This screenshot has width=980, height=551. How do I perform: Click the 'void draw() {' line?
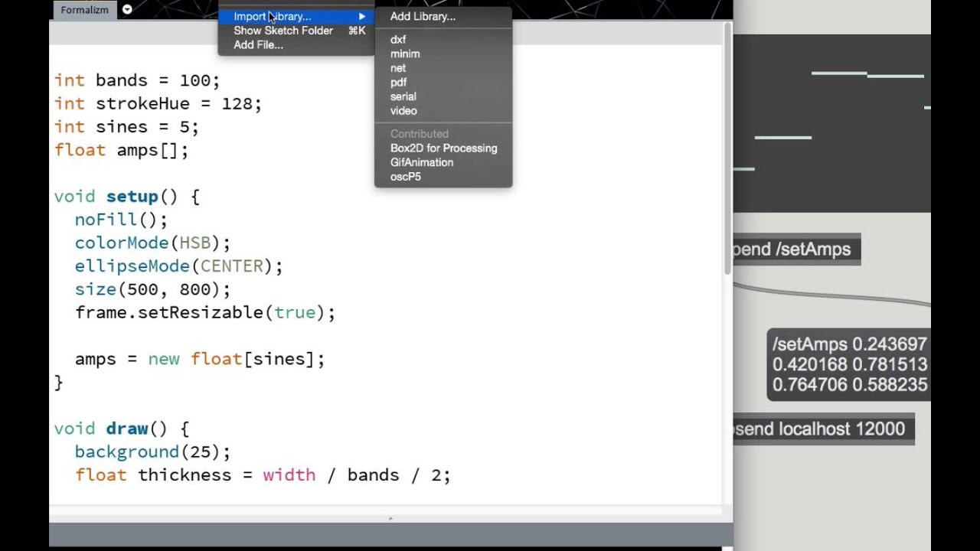[x=121, y=429]
